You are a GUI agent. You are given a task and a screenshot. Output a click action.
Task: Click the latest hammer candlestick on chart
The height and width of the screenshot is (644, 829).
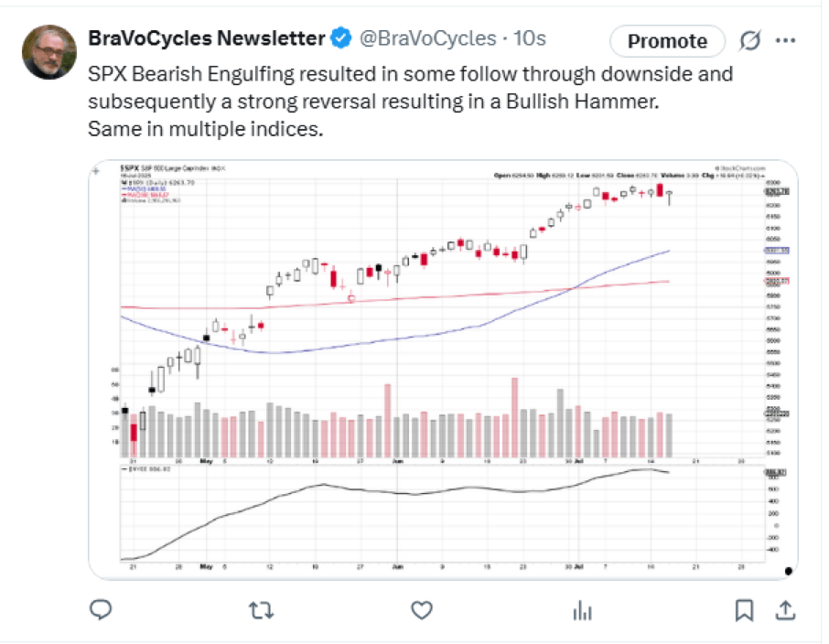point(670,198)
